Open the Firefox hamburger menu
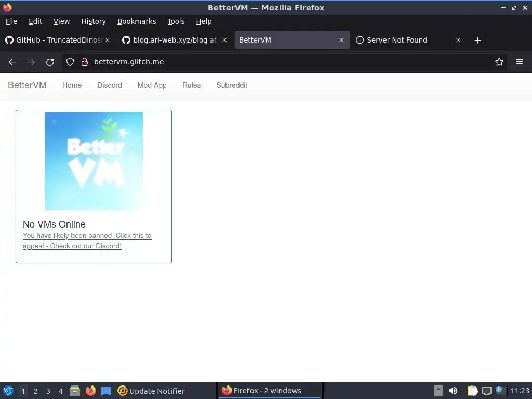Viewport: 532px width, 399px height. pos(520,62)
